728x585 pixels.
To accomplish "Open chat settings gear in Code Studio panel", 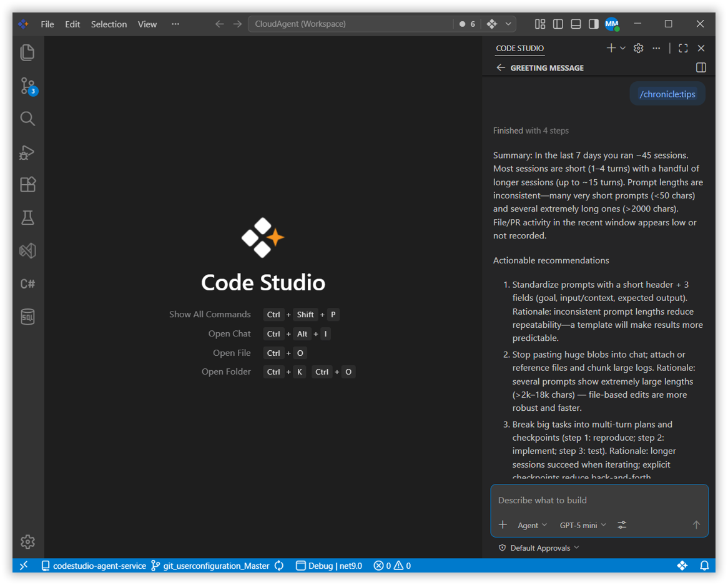I will 638,48.
